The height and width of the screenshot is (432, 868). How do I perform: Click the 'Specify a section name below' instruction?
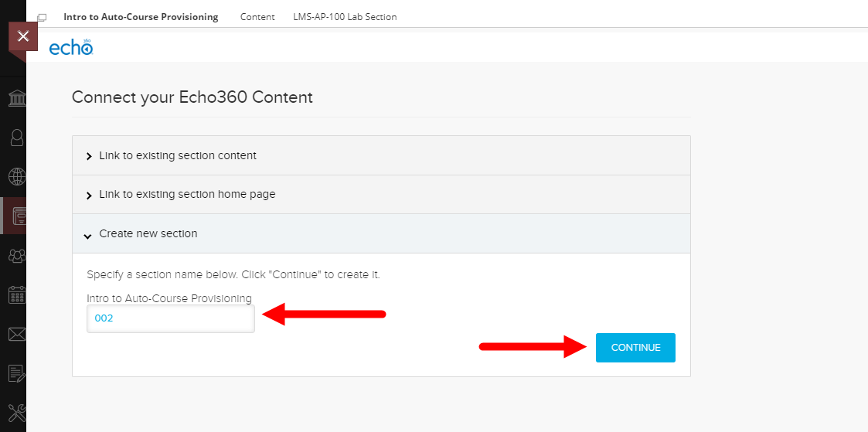click(x=233, y=275)
